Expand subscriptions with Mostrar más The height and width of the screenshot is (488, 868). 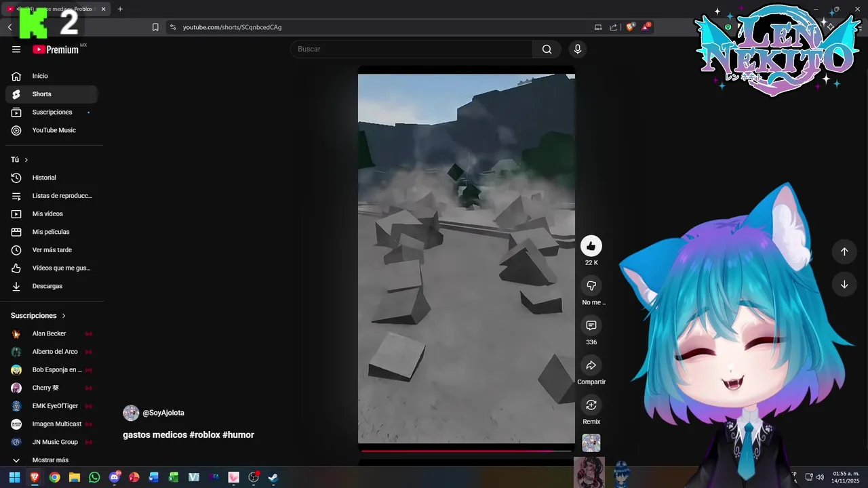52,460
